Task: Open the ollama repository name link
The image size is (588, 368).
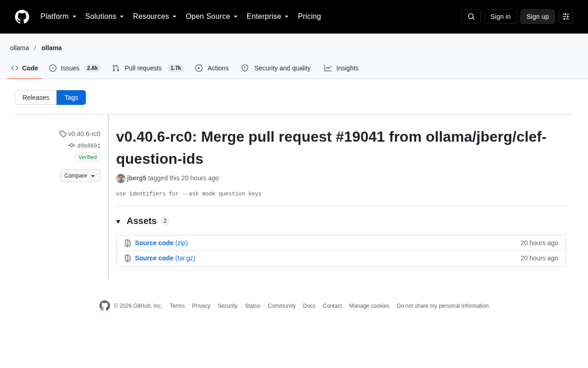Action: tap(51, 48)
